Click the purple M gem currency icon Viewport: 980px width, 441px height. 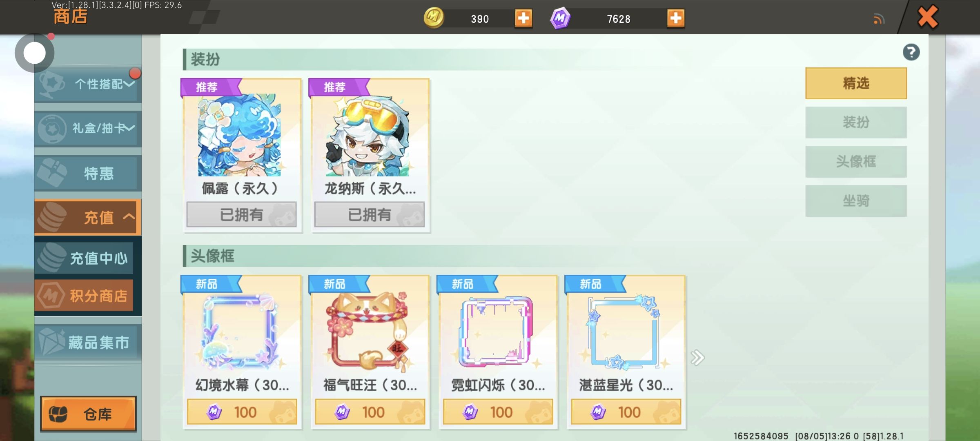560,18
